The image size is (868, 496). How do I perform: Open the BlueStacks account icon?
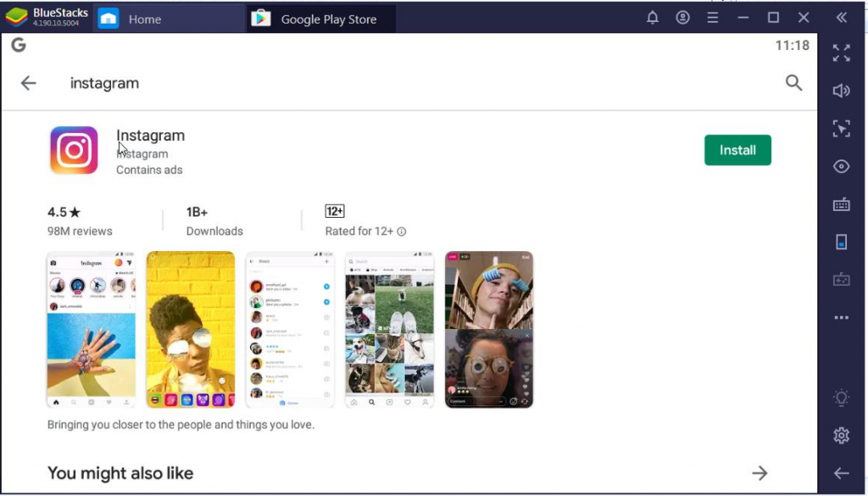[x=682, y=18]
